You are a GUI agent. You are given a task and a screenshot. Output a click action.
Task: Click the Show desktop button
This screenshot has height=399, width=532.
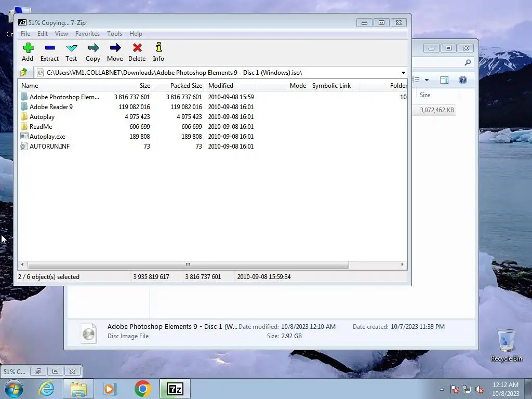529,389
